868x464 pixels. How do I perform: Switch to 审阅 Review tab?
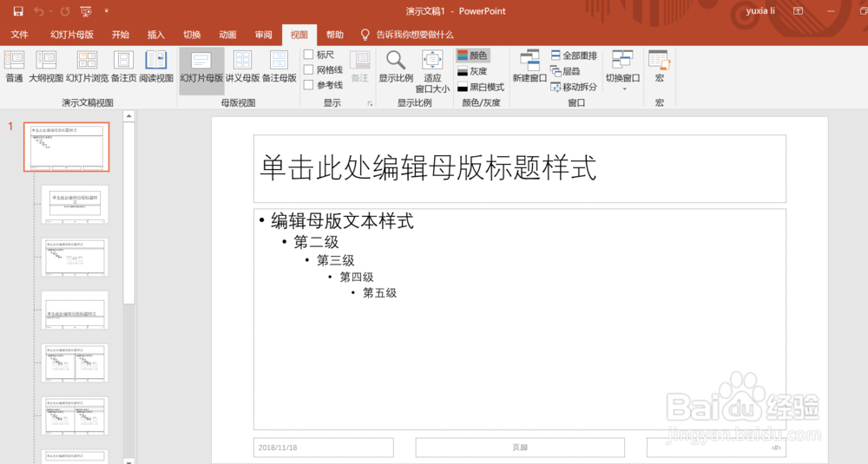[264, 35]
